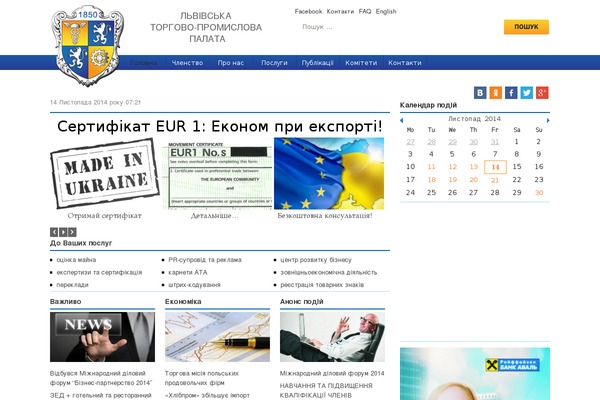Select calendar date 19
Screen dimensions: 600x400
(x=453, y=180)
